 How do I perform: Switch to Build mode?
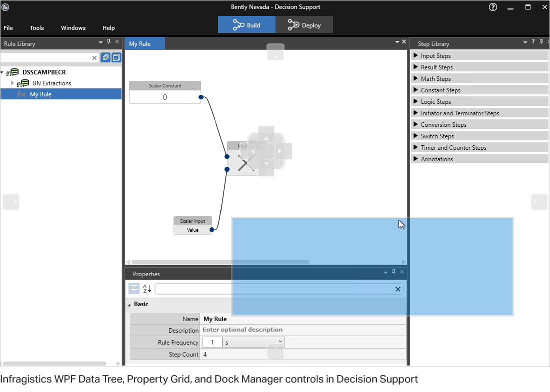click(x=246, y=25)
